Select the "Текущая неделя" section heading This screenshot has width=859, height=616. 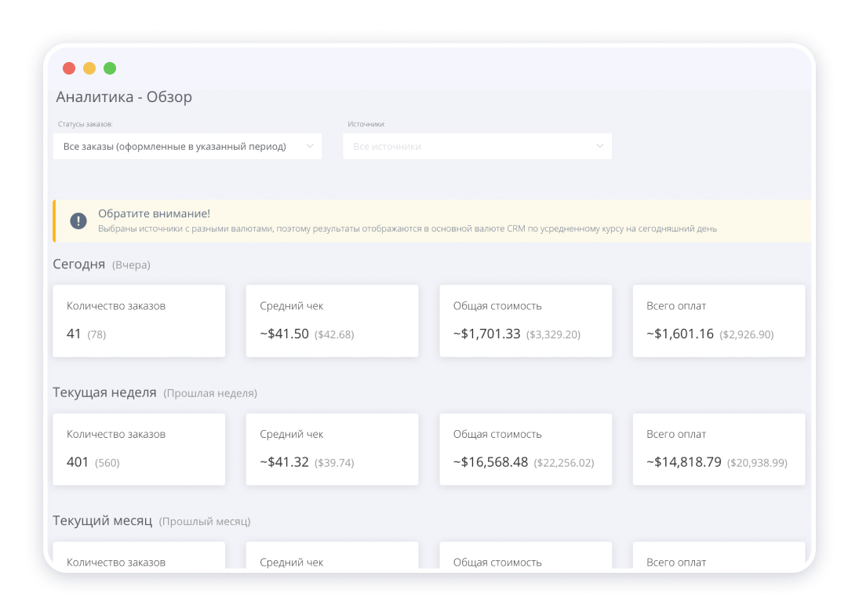point(106,392)
